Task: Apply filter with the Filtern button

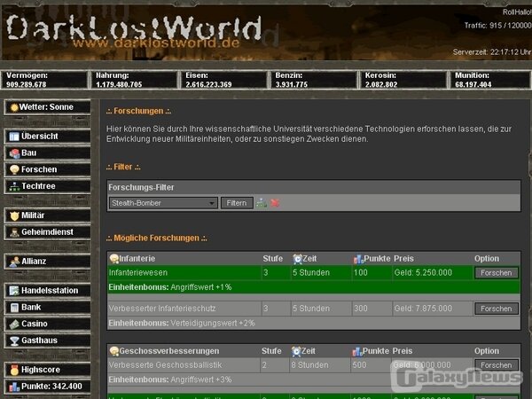Action: (x=237, y=203)
